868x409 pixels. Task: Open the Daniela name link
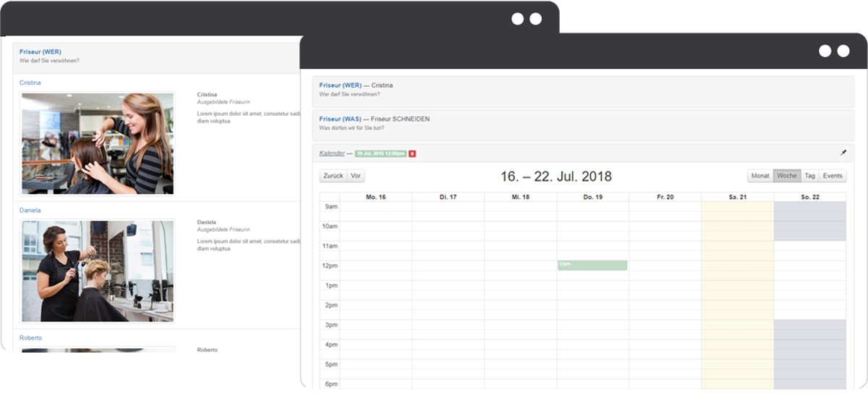click(x=30, y=210)
